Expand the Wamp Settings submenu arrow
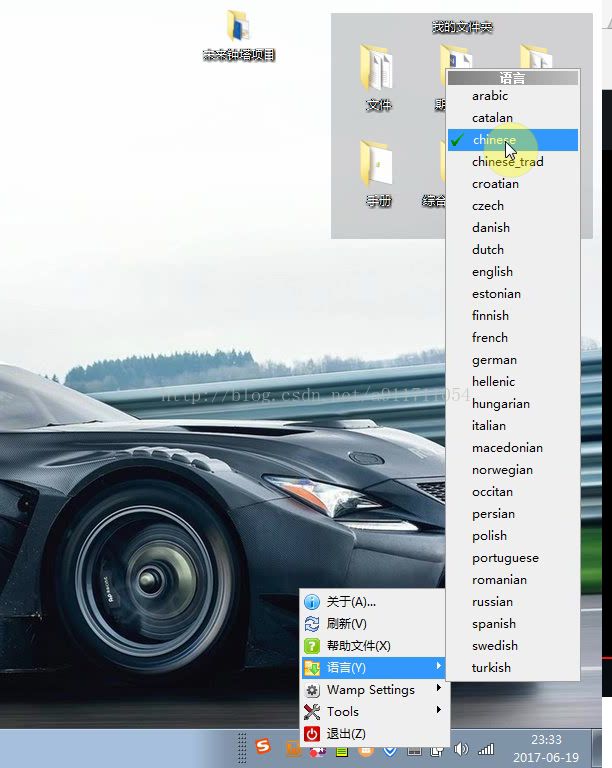 [x=438, y=688]
